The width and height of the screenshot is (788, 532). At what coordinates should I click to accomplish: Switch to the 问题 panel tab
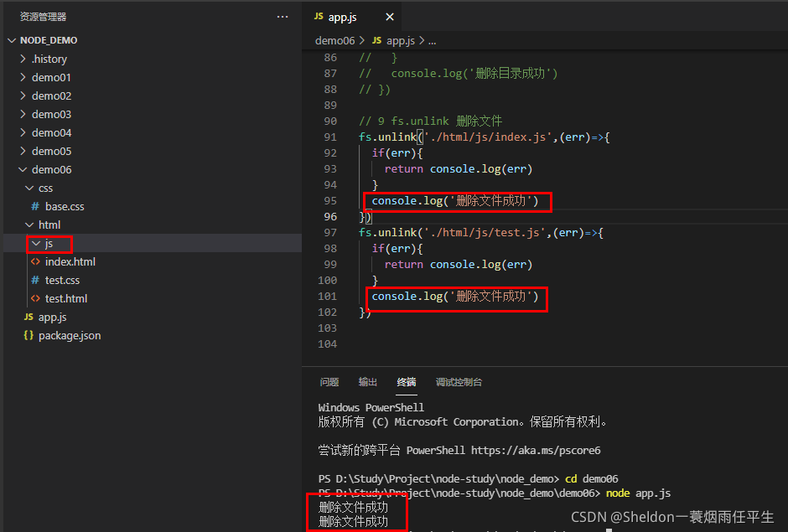coord(329,382)
